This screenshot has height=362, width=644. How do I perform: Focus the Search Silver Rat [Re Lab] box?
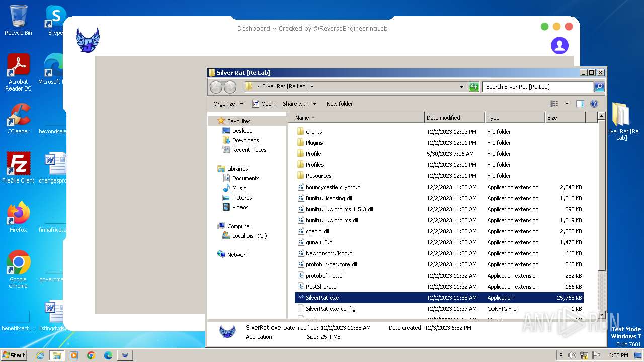(x=538, y=87)
